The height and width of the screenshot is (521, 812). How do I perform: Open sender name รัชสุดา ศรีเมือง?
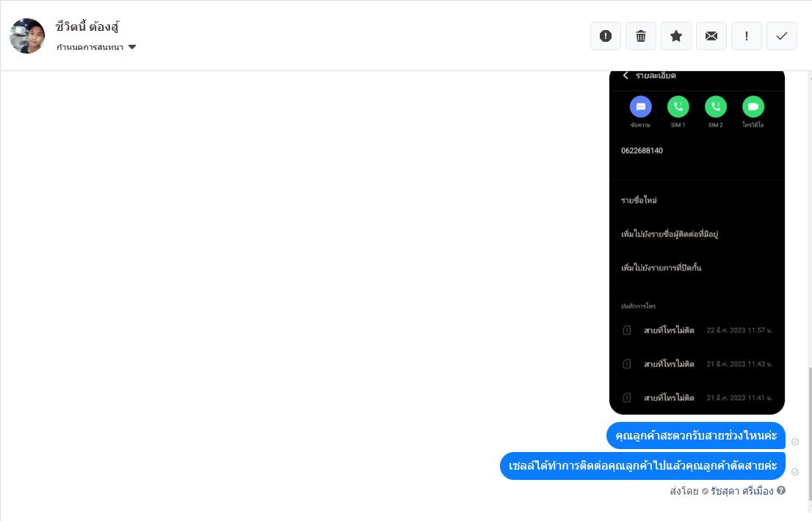coord(742,491)
